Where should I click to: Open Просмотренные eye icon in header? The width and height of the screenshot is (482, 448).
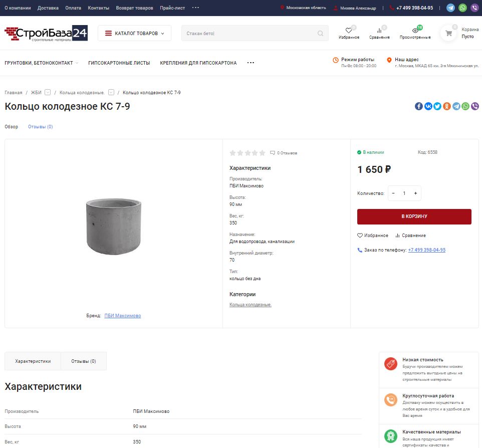[415, 31]
